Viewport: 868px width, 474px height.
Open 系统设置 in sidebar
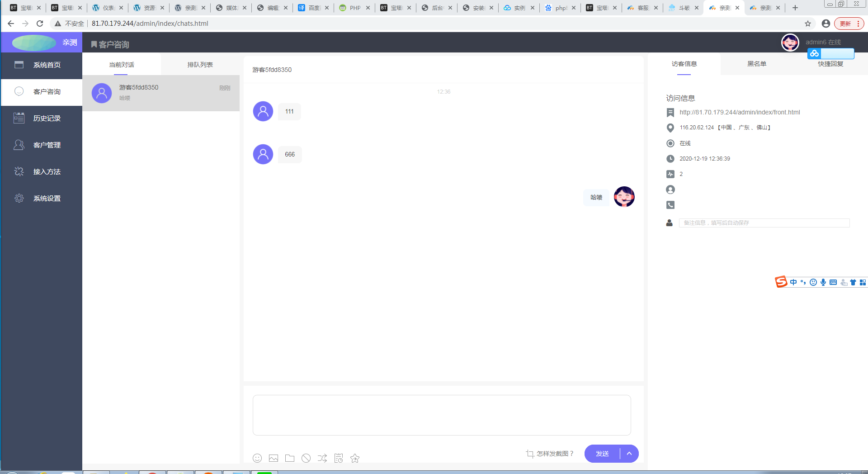pyautogui.click(x=42, y=199)
